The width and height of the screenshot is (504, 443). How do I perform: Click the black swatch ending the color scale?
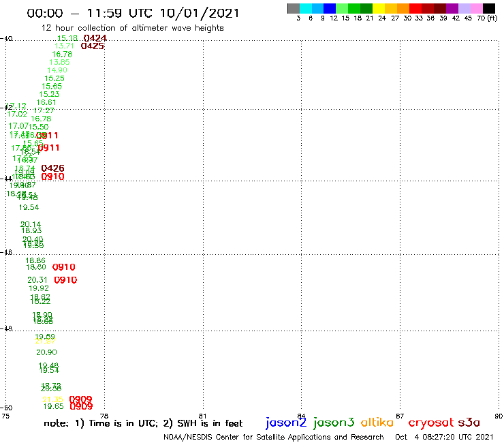click(489, 8)
